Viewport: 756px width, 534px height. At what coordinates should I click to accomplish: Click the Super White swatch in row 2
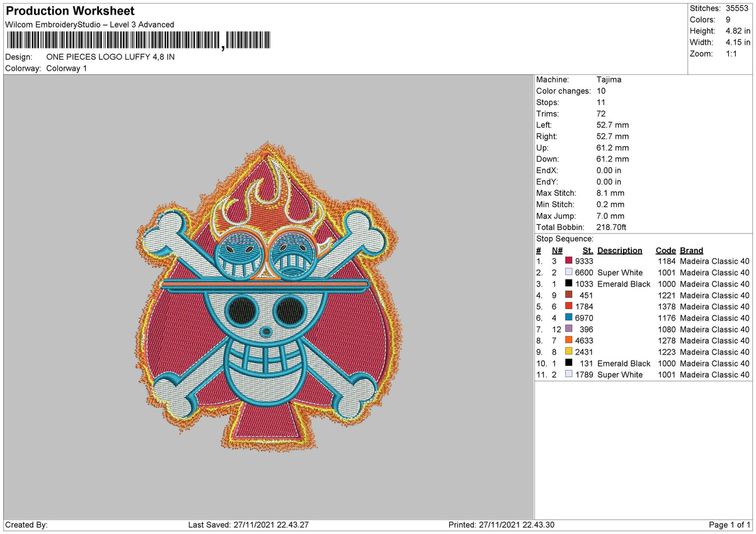[x=570, y=273]
